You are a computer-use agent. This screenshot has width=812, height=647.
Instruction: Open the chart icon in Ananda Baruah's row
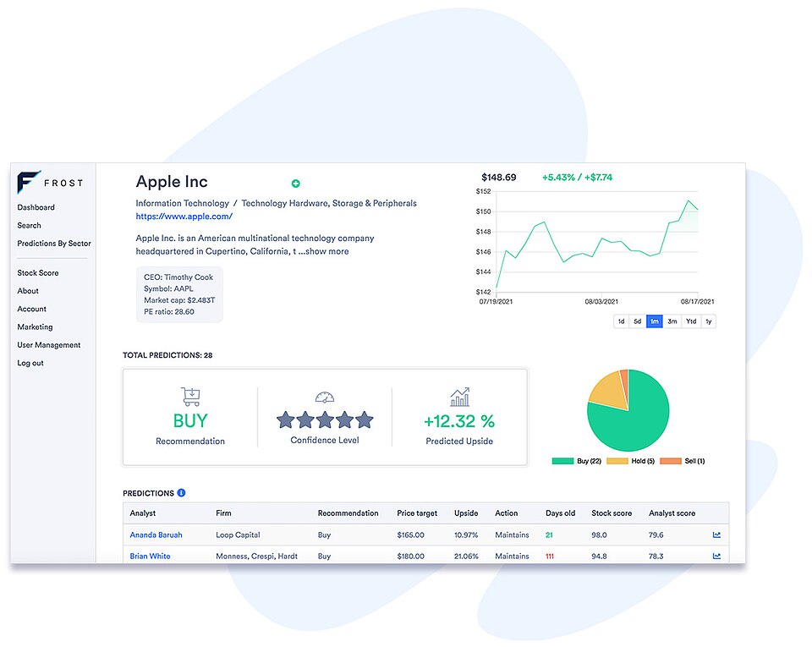click(716, 535)
